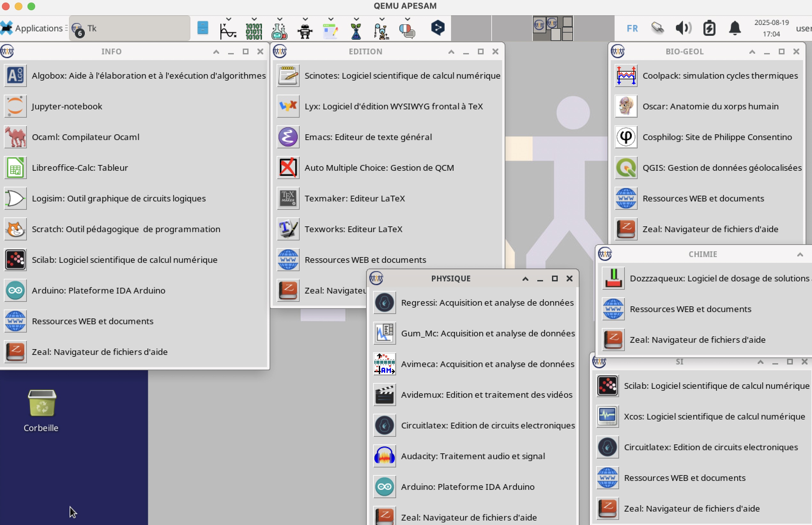Open Auto Multiple Choice red cross icon
The image size is (812, 525).
click(288, 168)
